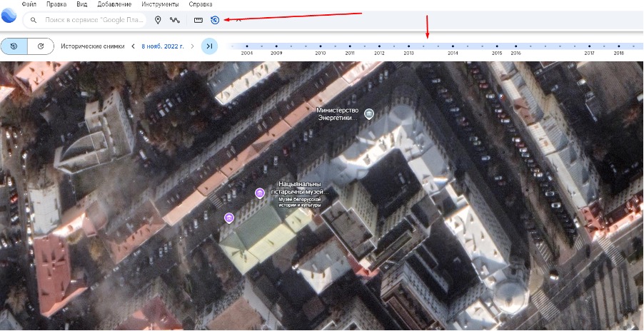Switch to timelapse mode segment
The height and width of the screenshot is (331, 644).
[x=41, y=46]
